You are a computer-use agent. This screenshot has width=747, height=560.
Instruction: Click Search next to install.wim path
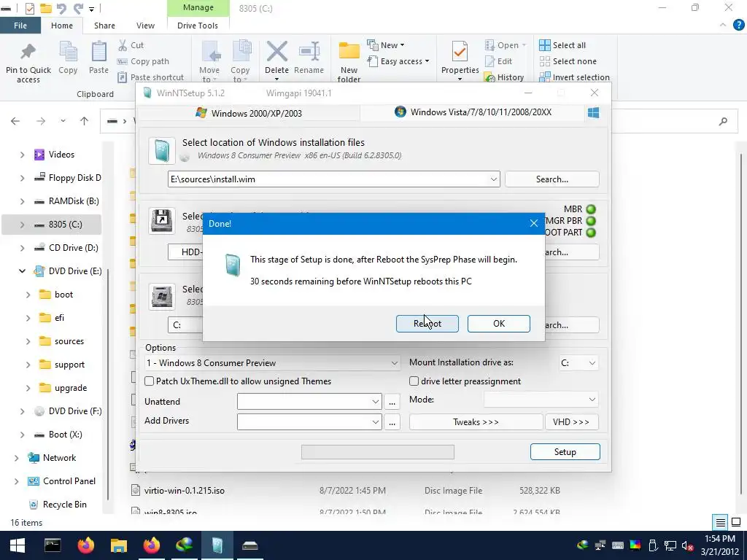pos(551,179)
